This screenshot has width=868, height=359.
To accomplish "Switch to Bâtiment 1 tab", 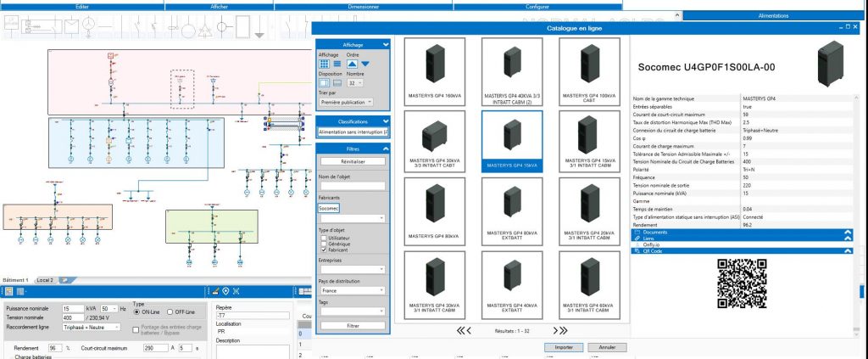I will coord(16,280).
